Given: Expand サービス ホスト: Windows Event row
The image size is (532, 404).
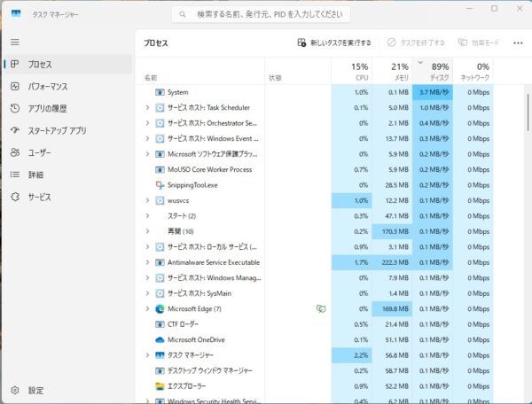Looking at the screenshot, I should coord(147,138).
